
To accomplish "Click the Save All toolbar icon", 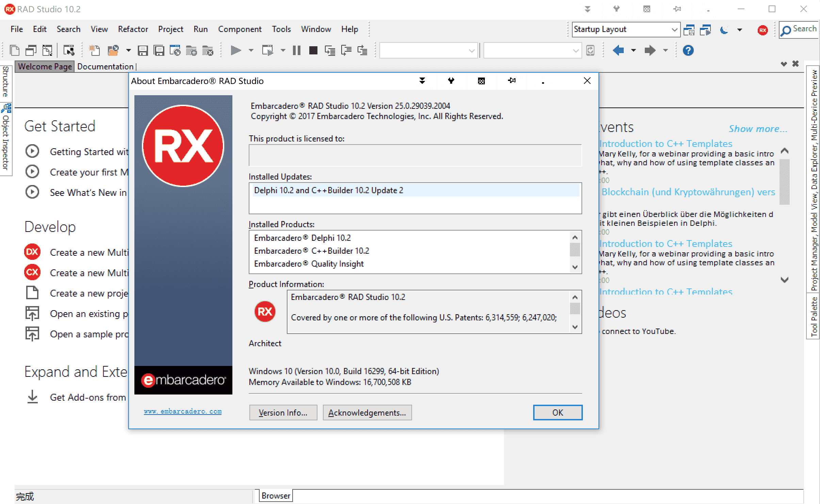I will click(x=159, y=50).
